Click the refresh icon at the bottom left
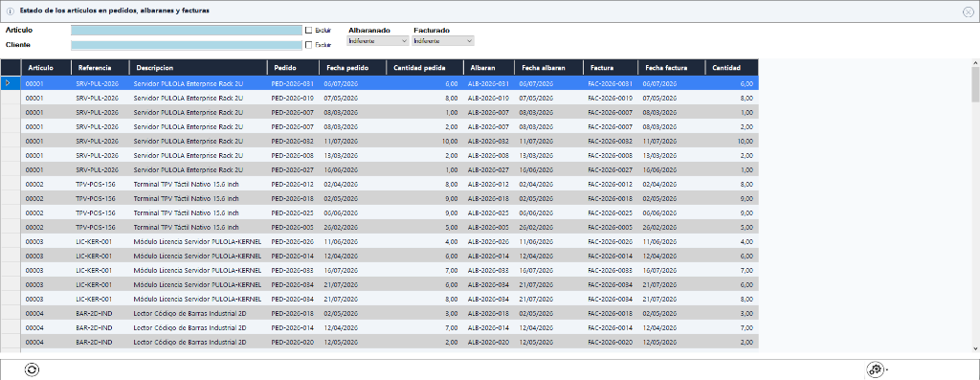 tap(32, 370)
